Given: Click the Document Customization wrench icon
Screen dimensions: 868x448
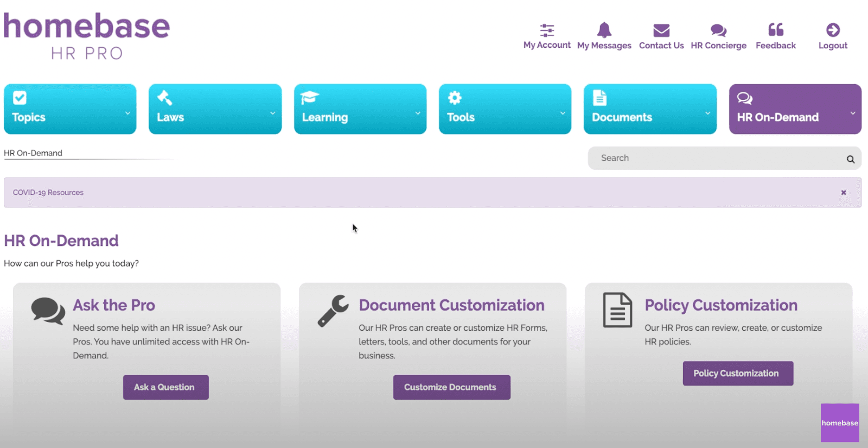Looking at the screenshot, I should pos(333,311).
